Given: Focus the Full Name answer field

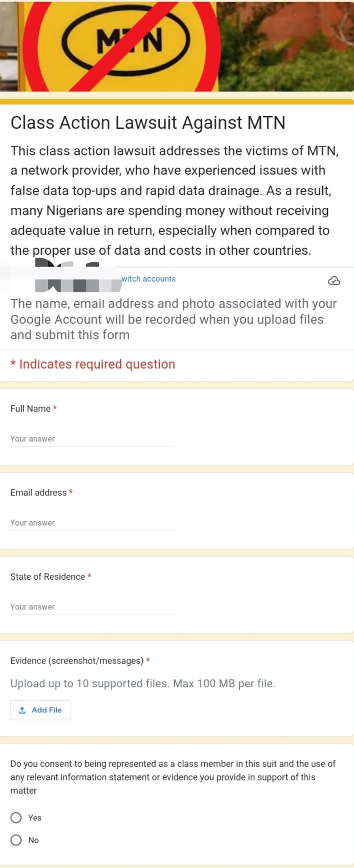Looking at the screenshot, I should tap(92, 439).
